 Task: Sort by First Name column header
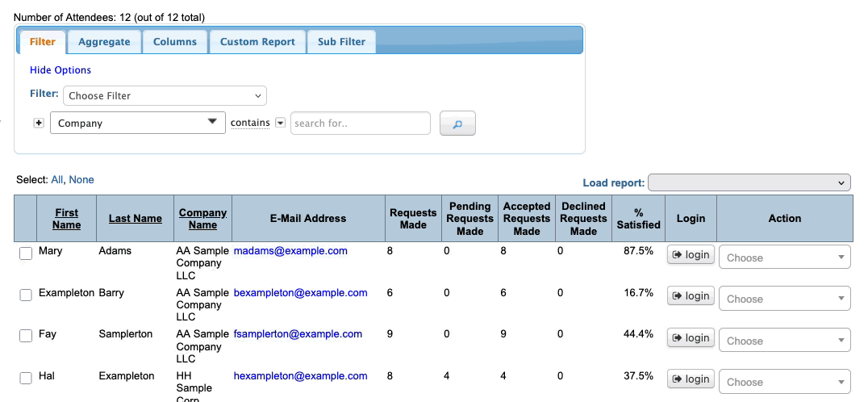(66, 219)
